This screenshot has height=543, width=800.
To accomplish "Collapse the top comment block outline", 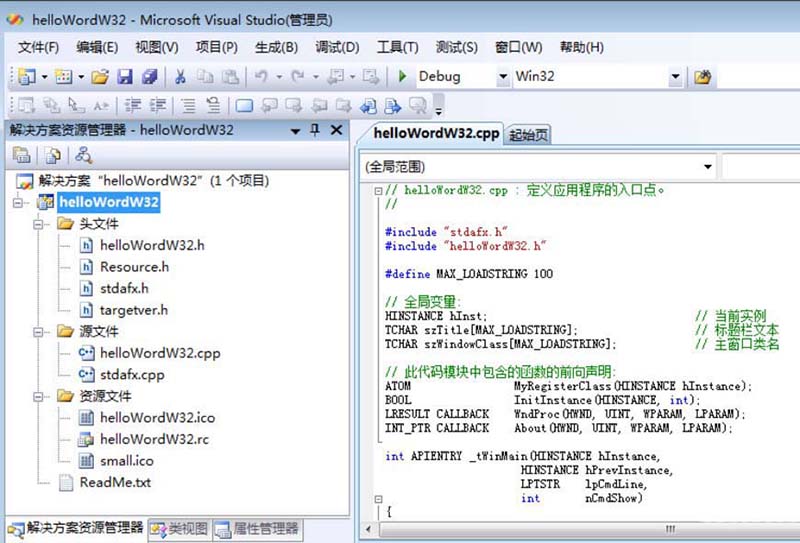I will pos(378,191).
